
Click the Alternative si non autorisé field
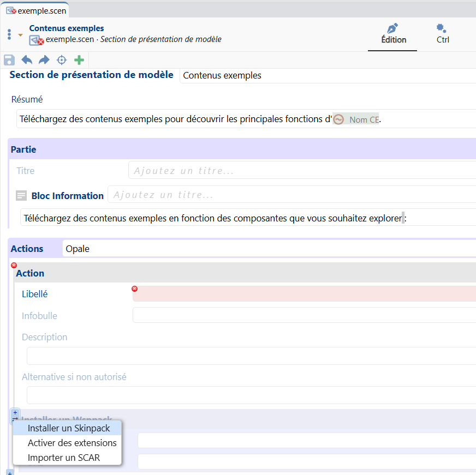tap(251, 395)
